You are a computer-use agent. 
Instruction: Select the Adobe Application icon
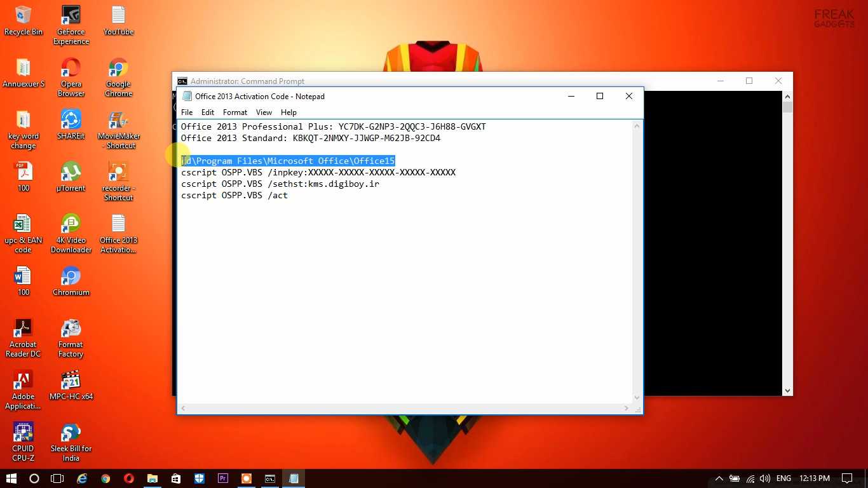(24, 390)
